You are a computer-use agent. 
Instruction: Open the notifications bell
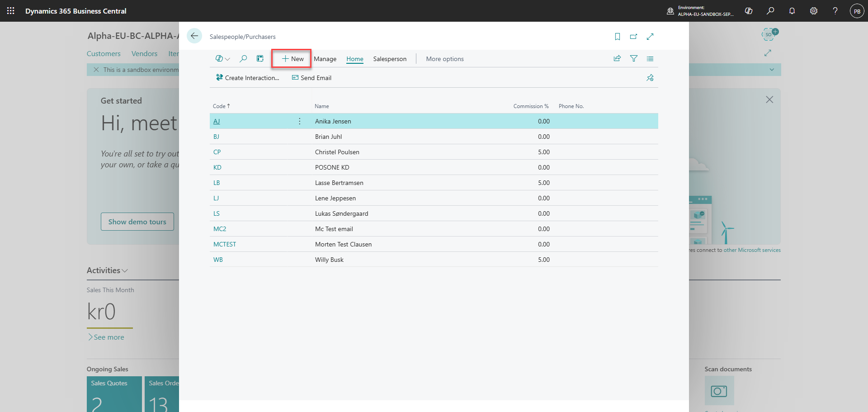792,11
